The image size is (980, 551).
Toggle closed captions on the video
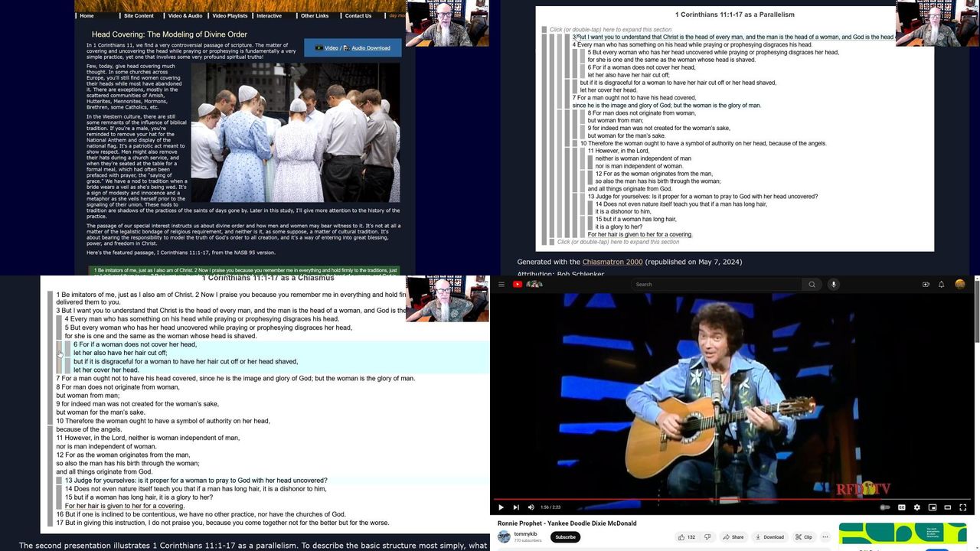[x=901, y=507]
